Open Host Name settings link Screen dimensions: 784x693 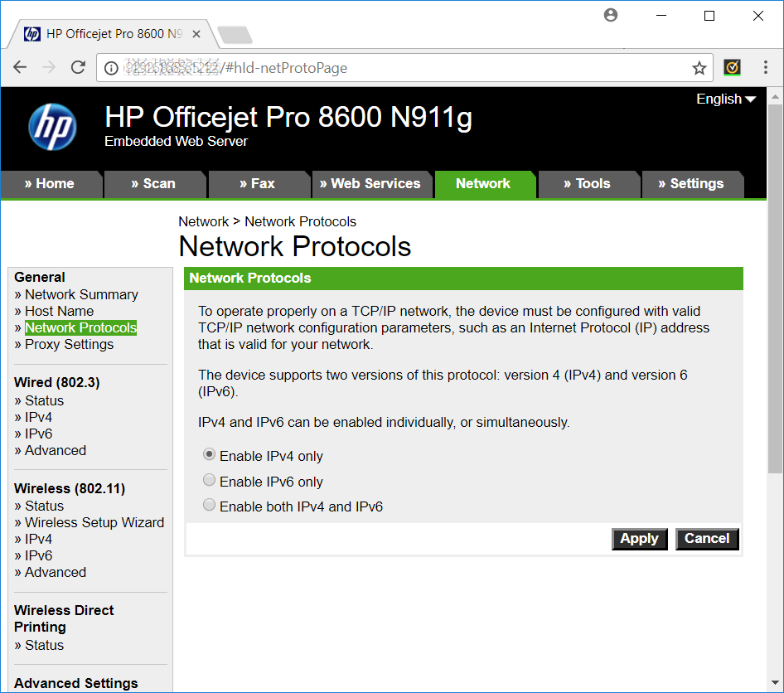60,311
